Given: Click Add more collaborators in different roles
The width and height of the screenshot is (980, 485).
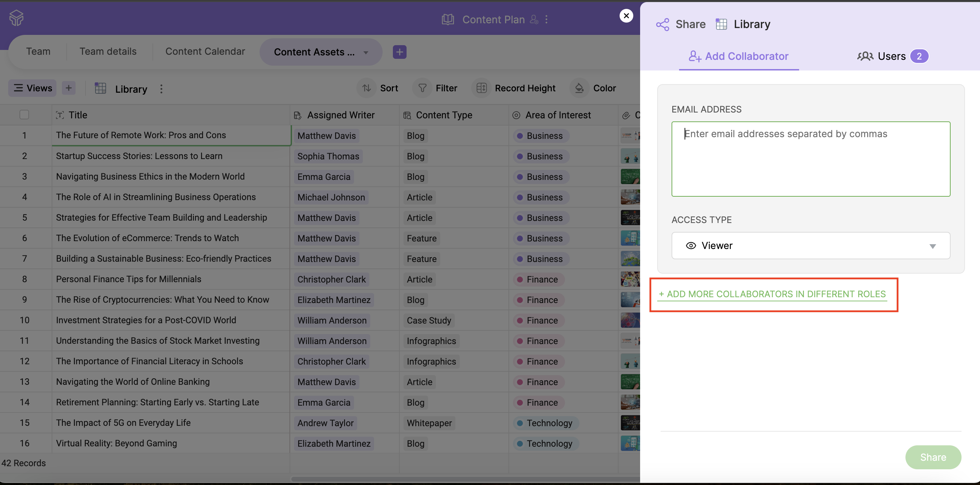Looking at the screenshot, I should (x=772, y=294).
